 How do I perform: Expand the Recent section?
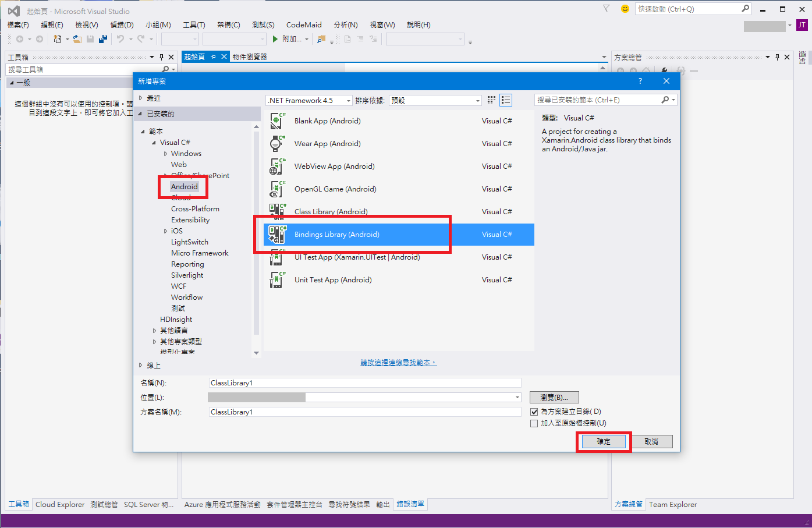click(141, 98)
